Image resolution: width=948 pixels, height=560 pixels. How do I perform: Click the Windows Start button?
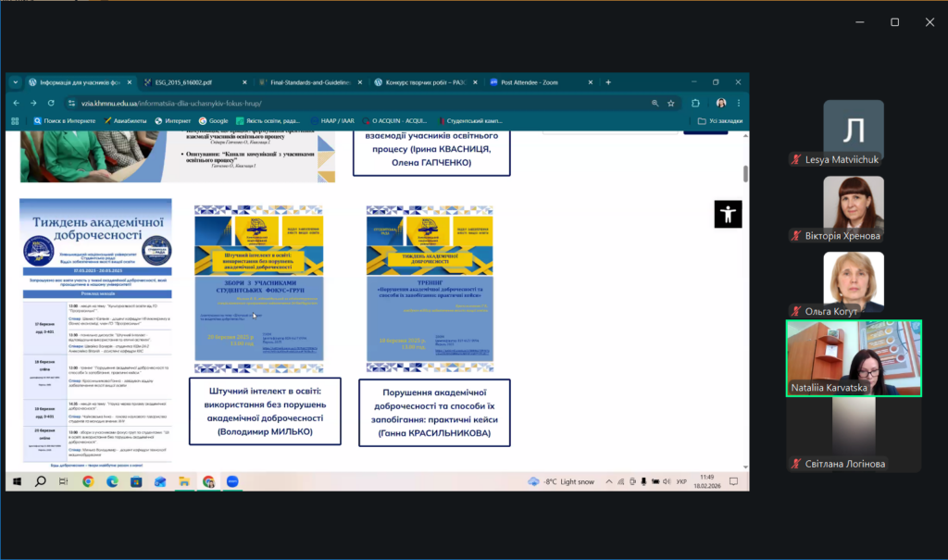tap(16, 481)
